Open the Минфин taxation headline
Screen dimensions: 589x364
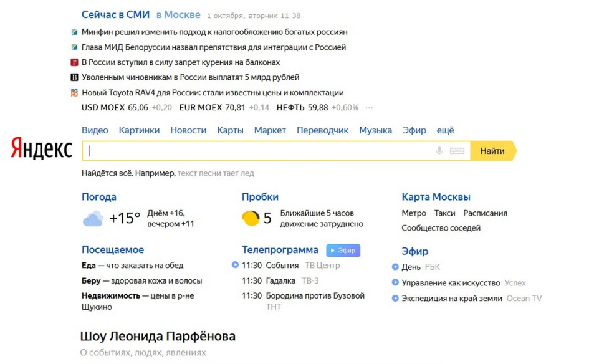(214, 32)
